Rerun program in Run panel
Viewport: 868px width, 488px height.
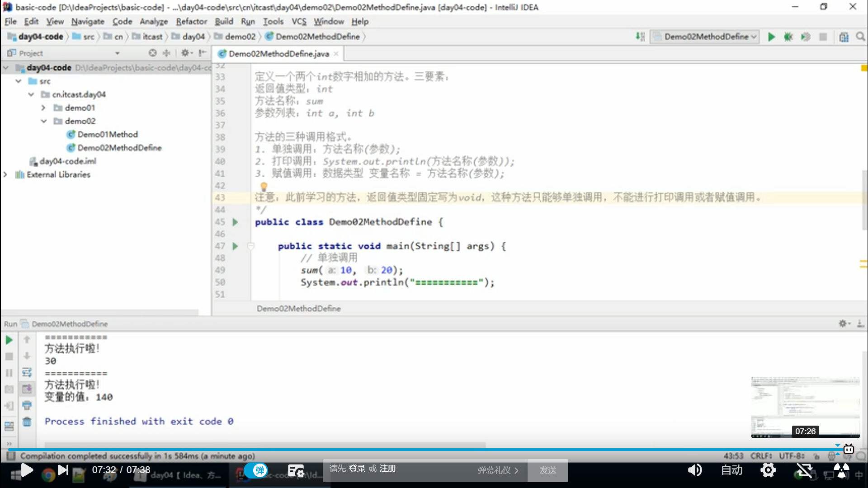[9, 340]
